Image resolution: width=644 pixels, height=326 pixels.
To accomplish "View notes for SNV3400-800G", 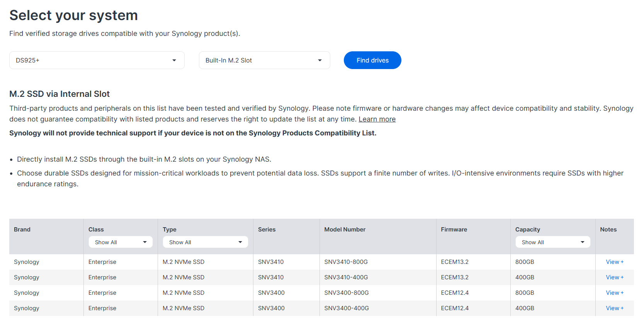I will coord(615,293).
